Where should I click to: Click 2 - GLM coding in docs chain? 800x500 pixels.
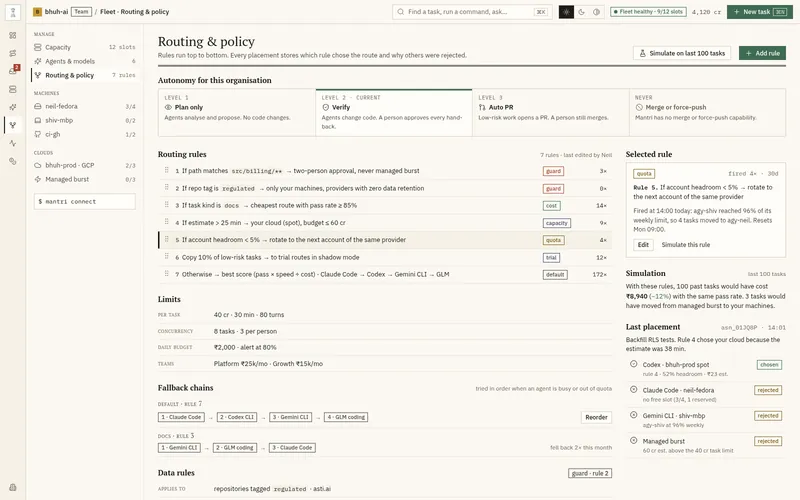[235, 447]
